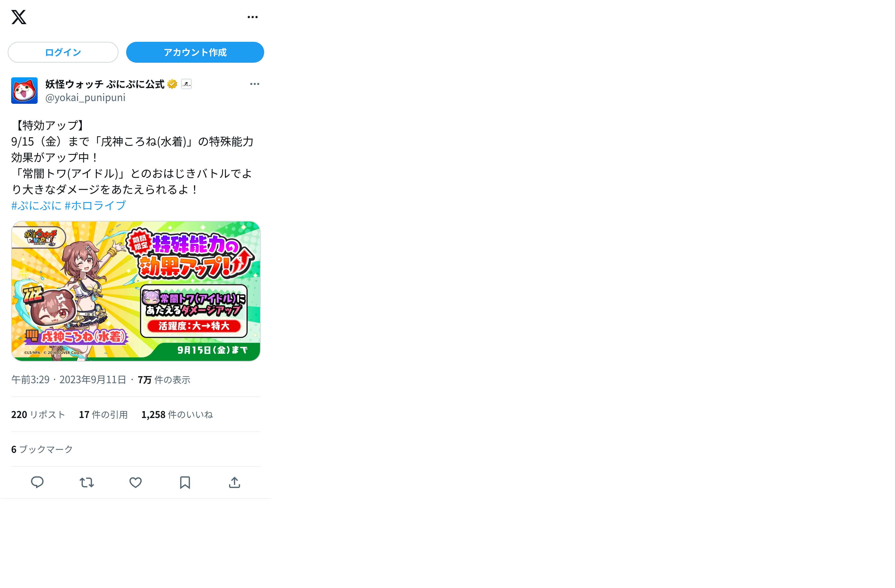
Task: Click the affiliate badge beside the account name
Action: tap(186, 84)
